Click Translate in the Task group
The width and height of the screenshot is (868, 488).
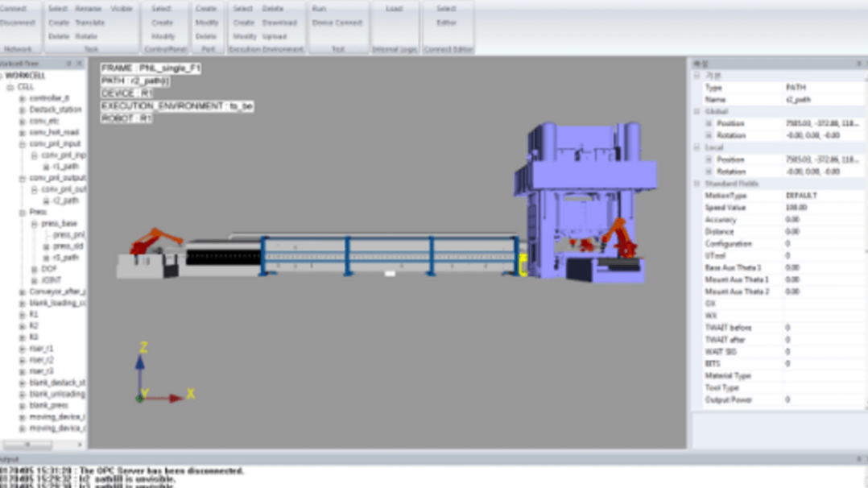91,23
